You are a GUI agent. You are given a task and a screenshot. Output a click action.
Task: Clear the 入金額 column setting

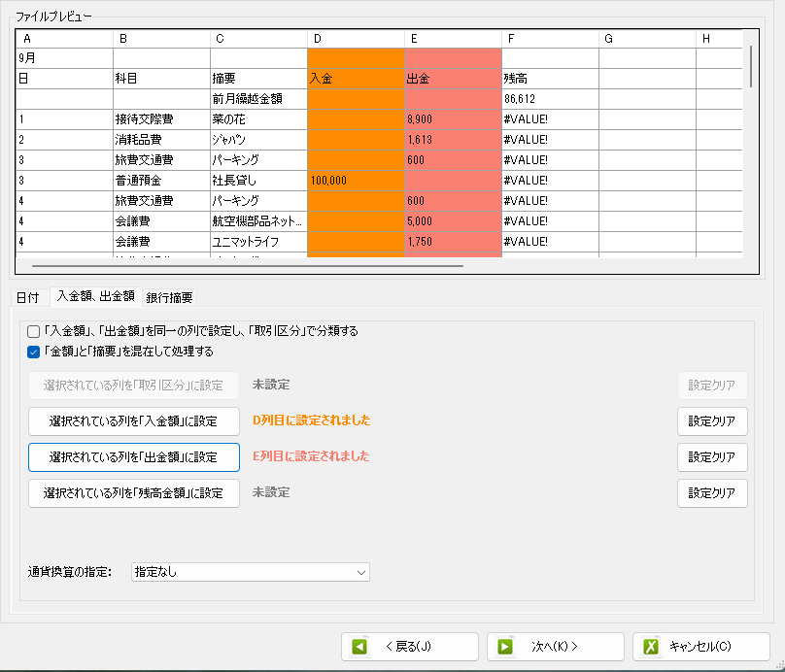(x=712, y=421)
